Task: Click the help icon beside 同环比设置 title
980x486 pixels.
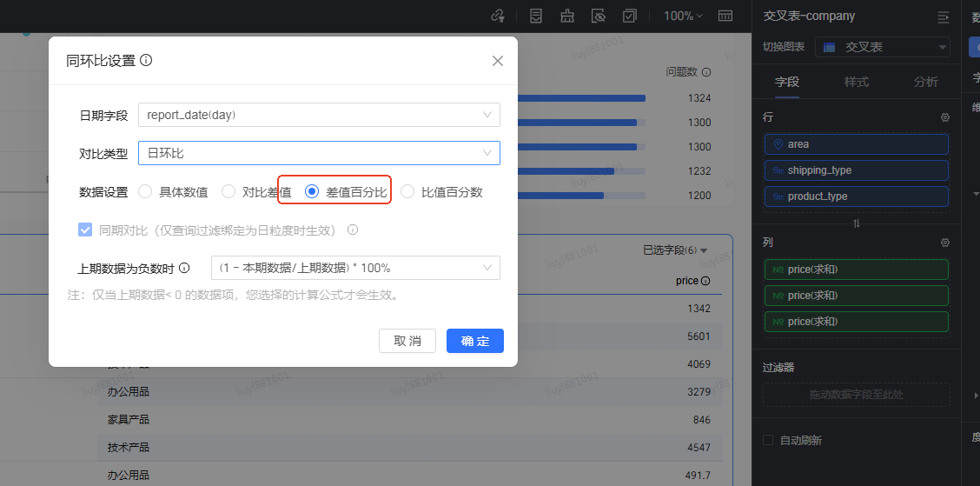Action: (146, 61)
